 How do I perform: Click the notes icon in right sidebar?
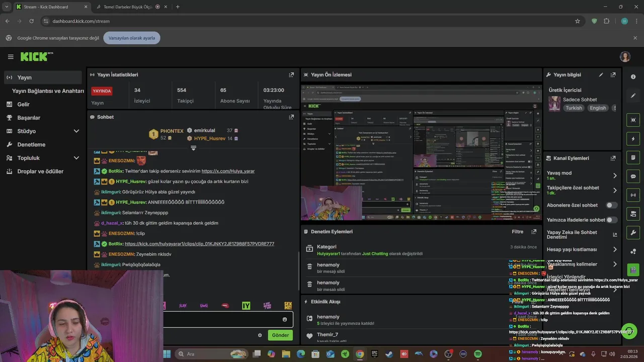(x=633, y=157)
